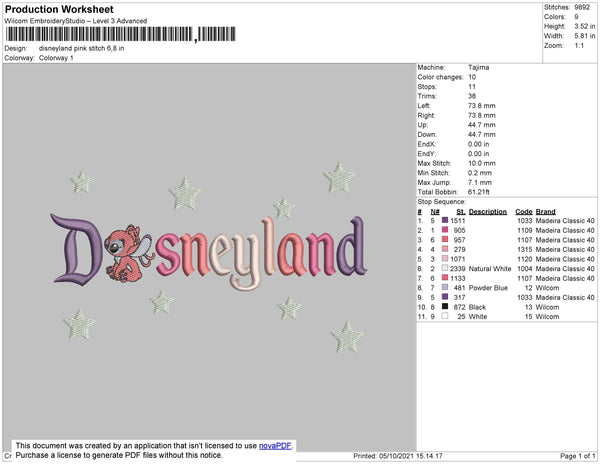Select the Powder Blue color swatch
600x464 pixels.
coord(445,287)
